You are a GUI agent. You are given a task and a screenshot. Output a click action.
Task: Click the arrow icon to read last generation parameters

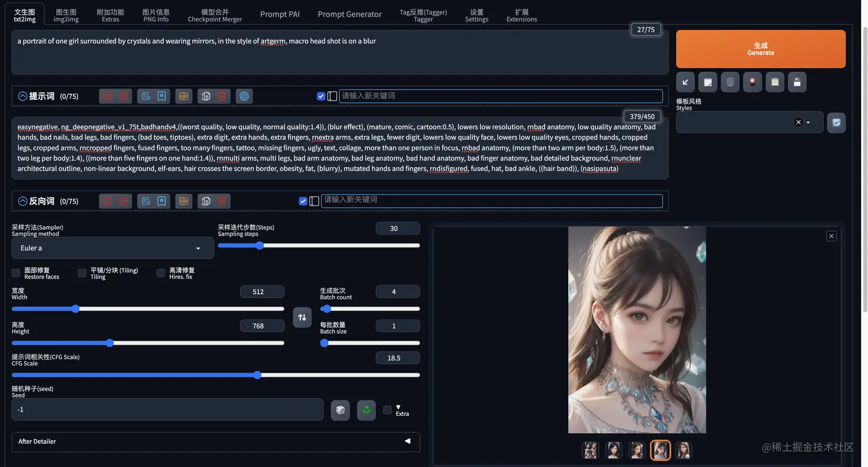685,82
